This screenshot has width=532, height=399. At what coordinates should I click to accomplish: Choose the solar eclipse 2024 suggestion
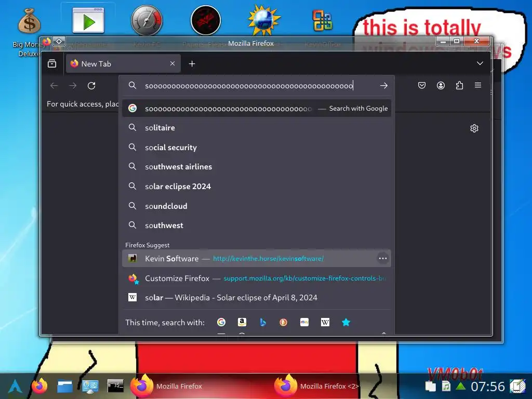[x=257, y=187]
